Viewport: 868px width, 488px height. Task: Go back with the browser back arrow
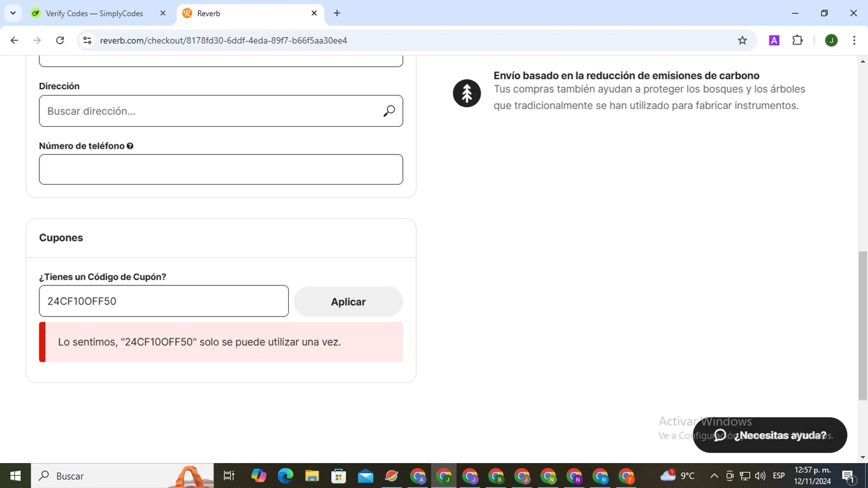pos(14,41)
